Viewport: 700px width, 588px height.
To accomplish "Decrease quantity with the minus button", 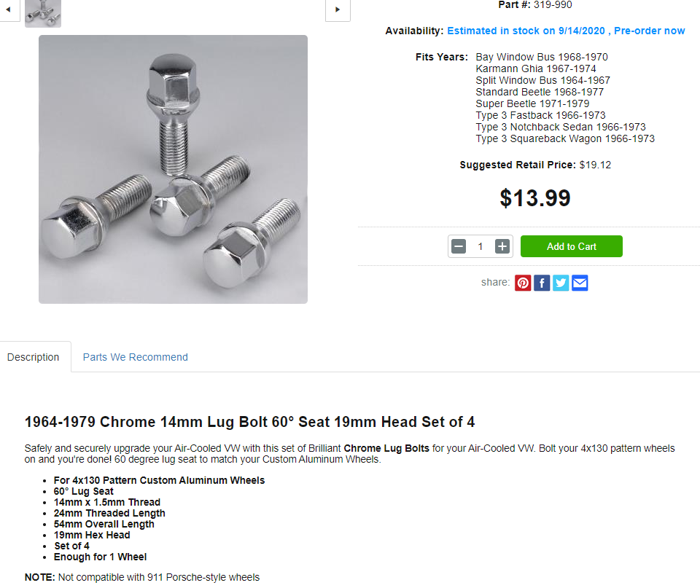I will coord(459,246).
